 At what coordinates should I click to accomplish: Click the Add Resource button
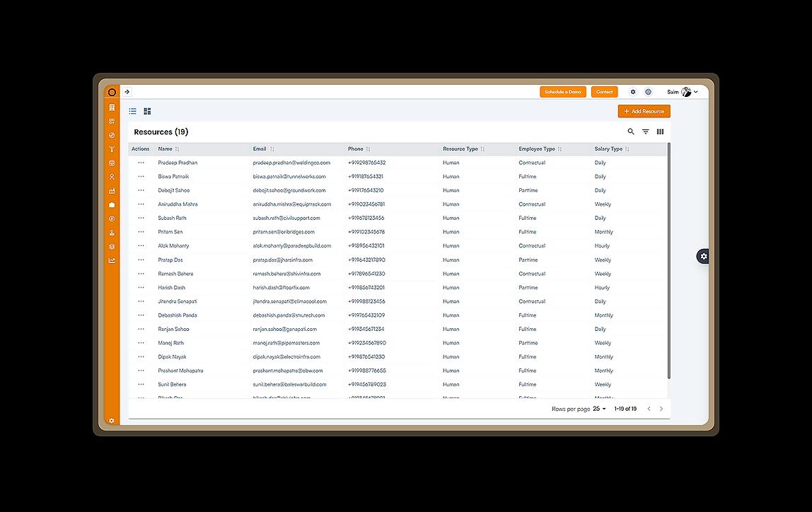pos(644,111)
